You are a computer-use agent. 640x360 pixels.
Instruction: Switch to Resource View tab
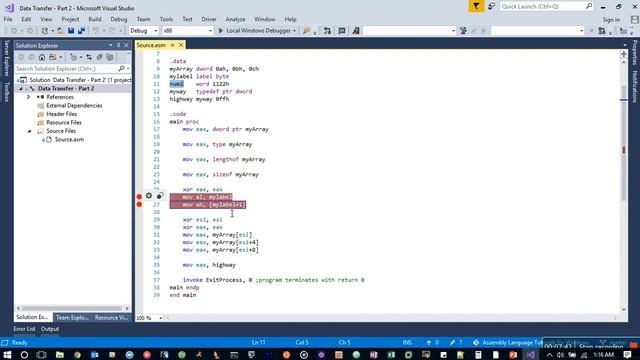111,317
